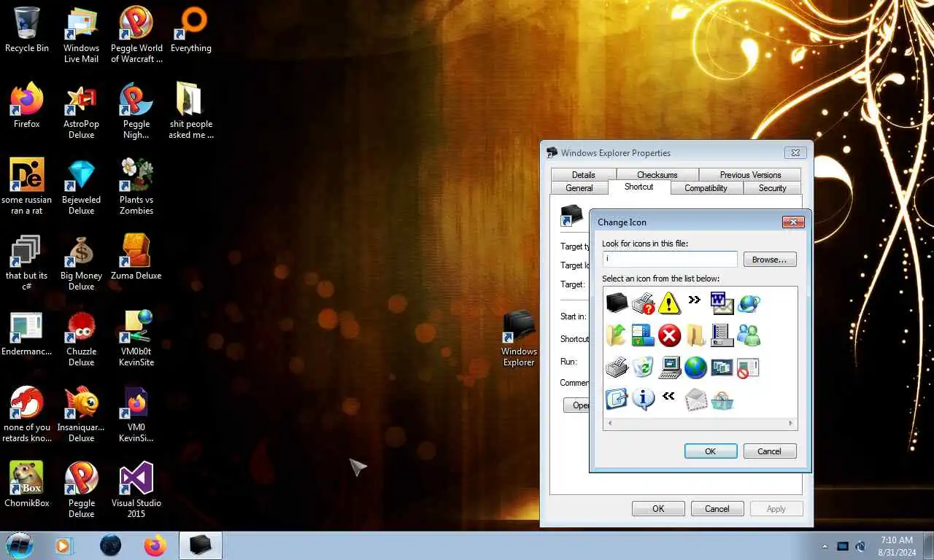Choose the double right chevron icon
This screenshot has width=934, height=560.
(694, 300)
